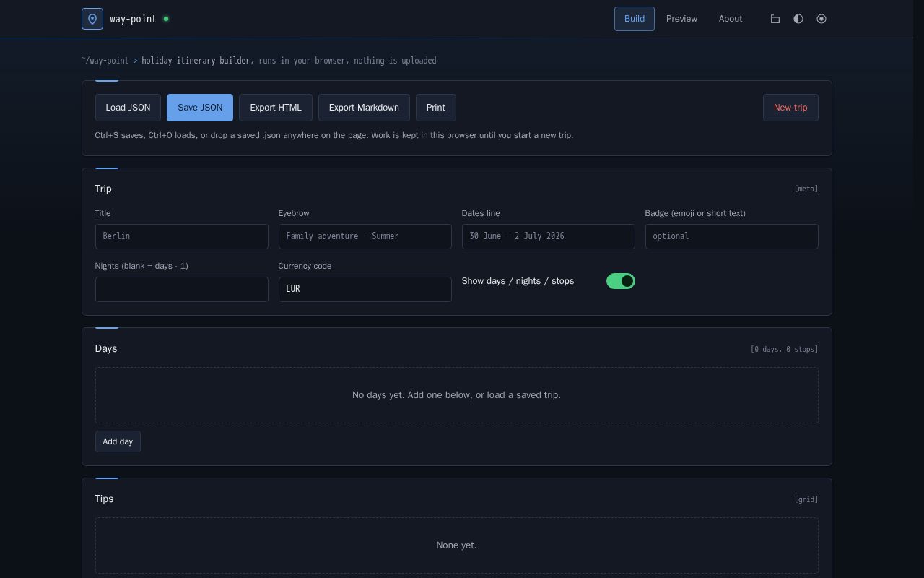Click the 'None yet.' tips placeholder
The height and width of the screenshot is (578, 924).
coord(456,545)
